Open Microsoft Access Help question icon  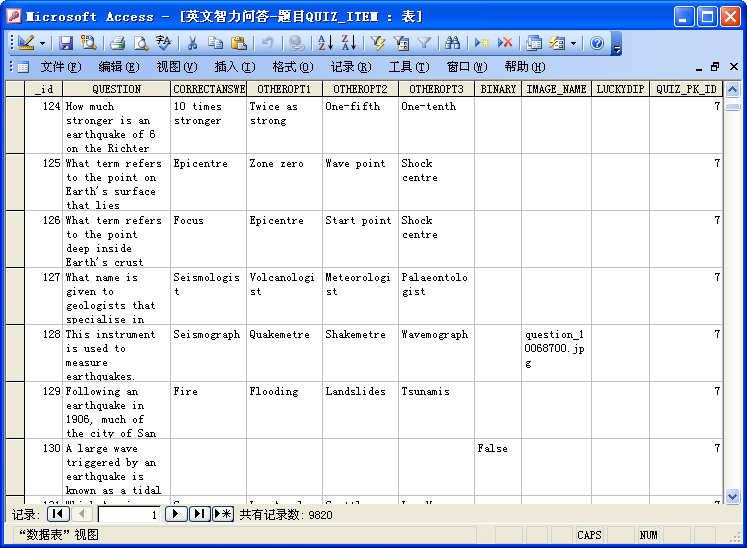coord(596,43)
